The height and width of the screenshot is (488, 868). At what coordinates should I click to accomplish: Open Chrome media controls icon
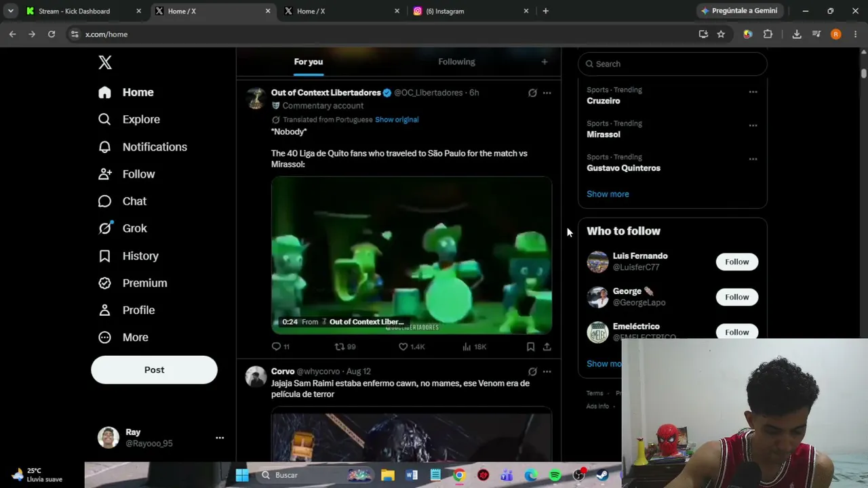coord(816,34)
